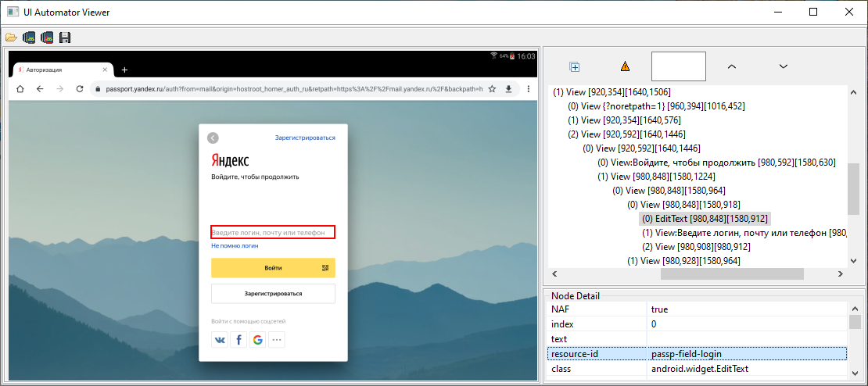Click the login input field in screenshot
Screen dimensions: 868x386
click(x=273, y=232)
